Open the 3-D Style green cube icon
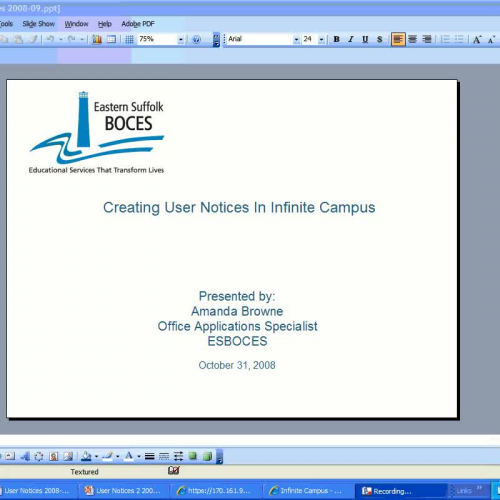This screenshot has width=500, height=500. tap(207, 456)
